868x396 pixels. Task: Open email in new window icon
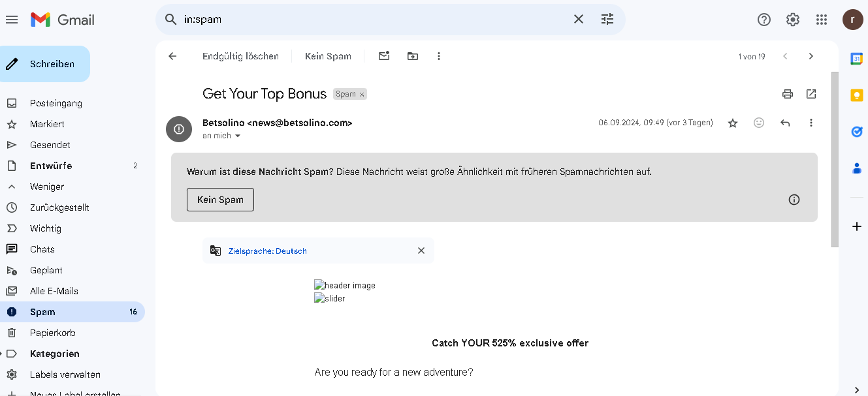pyautogui.click(x=811, y=94)
